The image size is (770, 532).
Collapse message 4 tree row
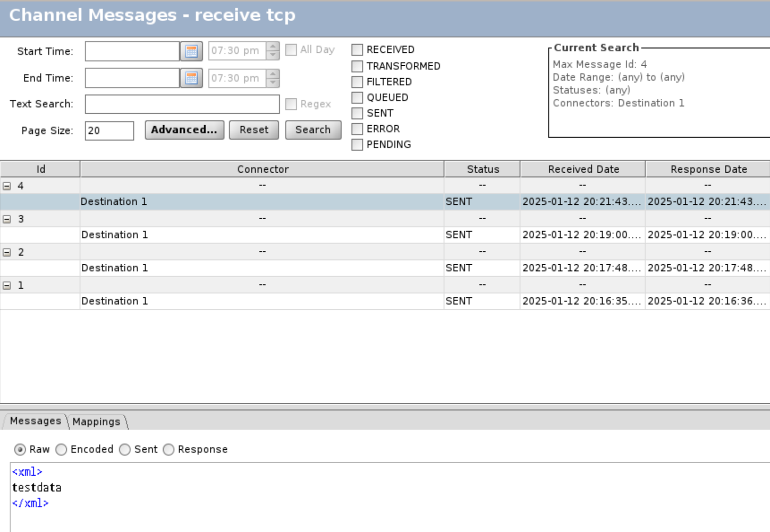pos(7,186)
